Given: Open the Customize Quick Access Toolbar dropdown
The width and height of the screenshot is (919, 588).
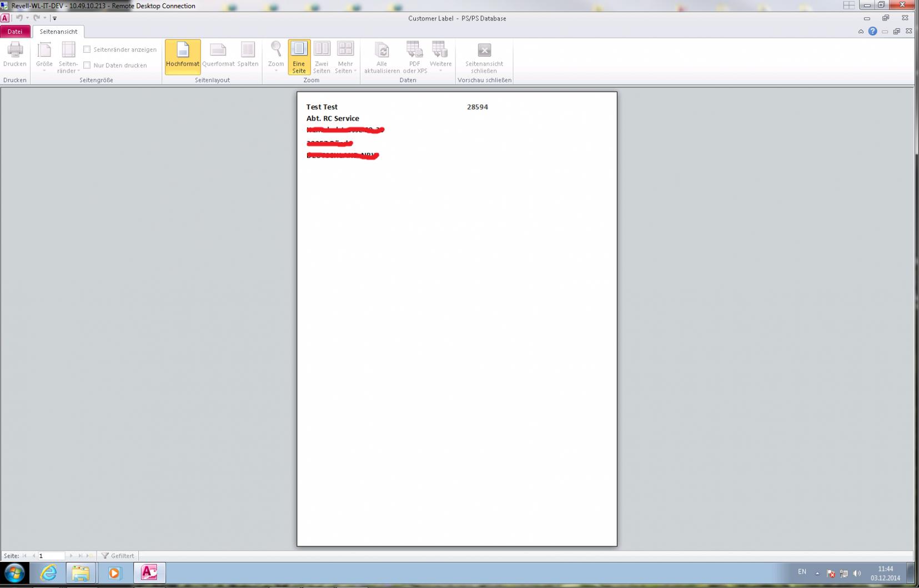Looking at the screenshot, I should pyautogui.click(x=54, y=18).
